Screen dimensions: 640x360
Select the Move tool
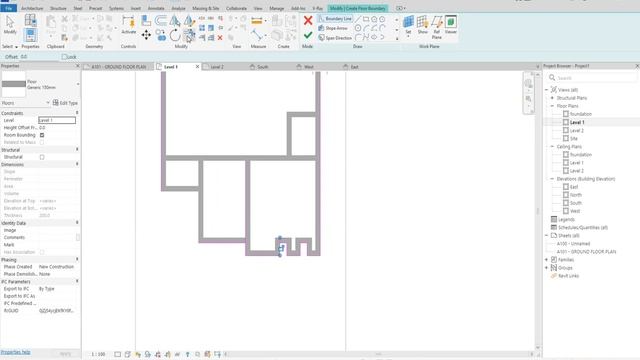point(146,35)
